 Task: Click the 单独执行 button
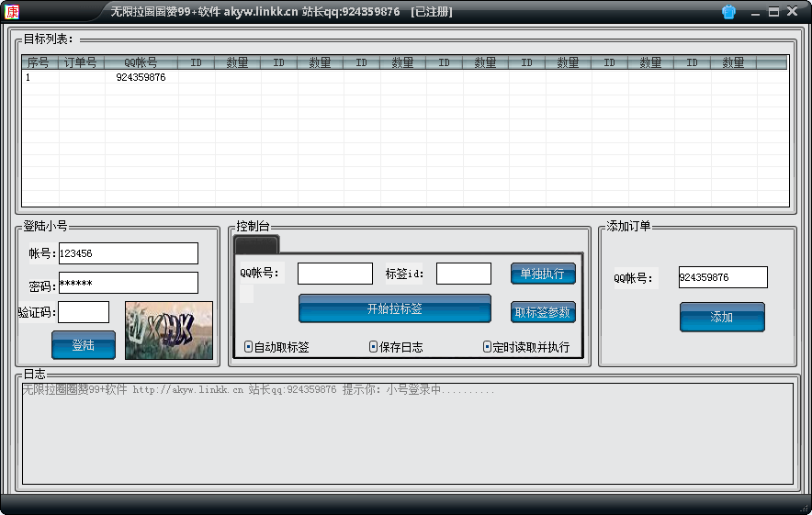pyautogui.click(x=543, y=274)
